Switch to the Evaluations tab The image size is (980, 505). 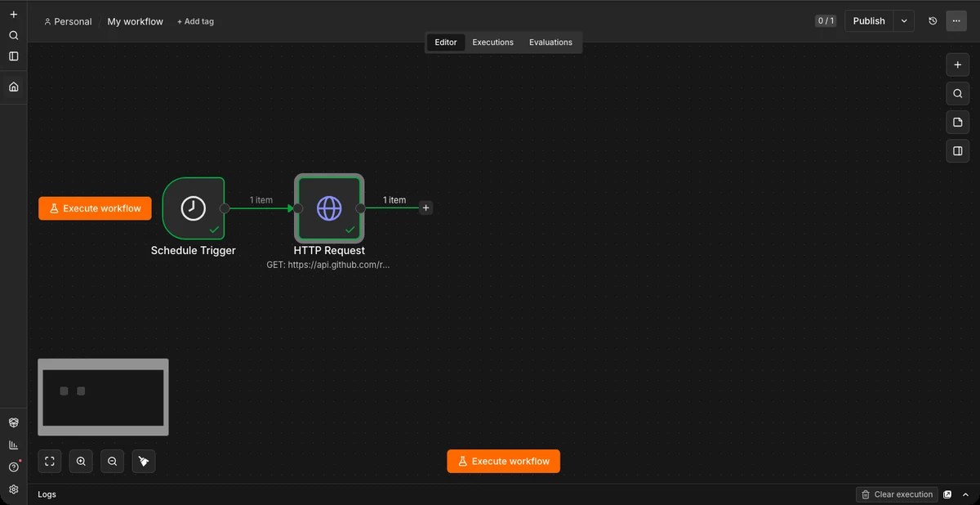[550, 42]
